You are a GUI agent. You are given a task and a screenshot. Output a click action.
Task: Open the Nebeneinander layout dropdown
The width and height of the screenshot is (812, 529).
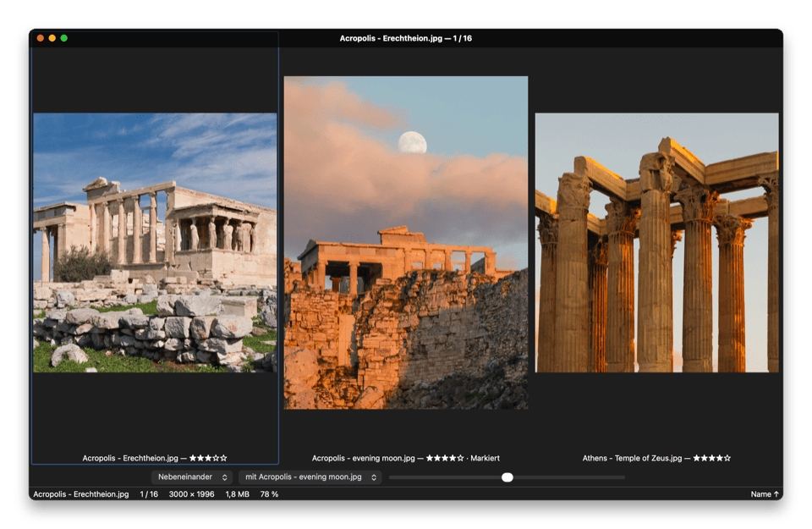192,477
